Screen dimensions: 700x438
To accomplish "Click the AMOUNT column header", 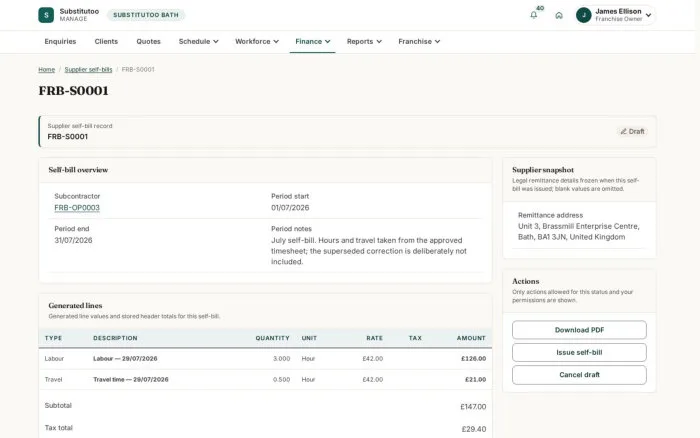I will click(x=471, y=338).
